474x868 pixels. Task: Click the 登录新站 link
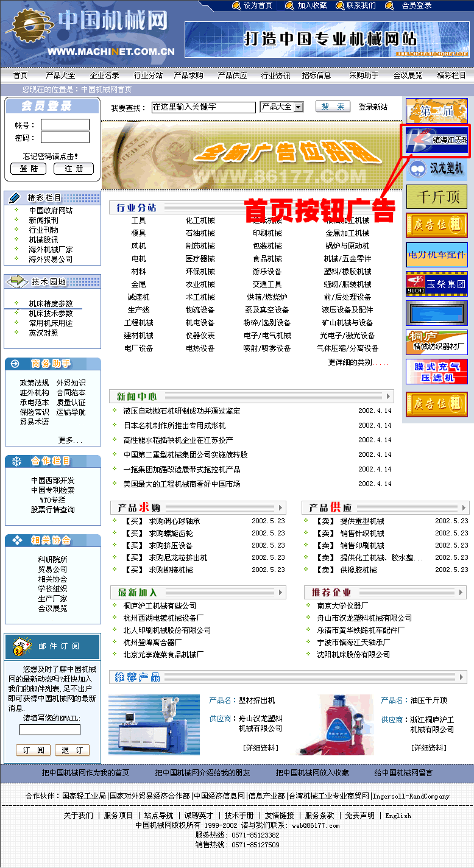pos(373,107)
